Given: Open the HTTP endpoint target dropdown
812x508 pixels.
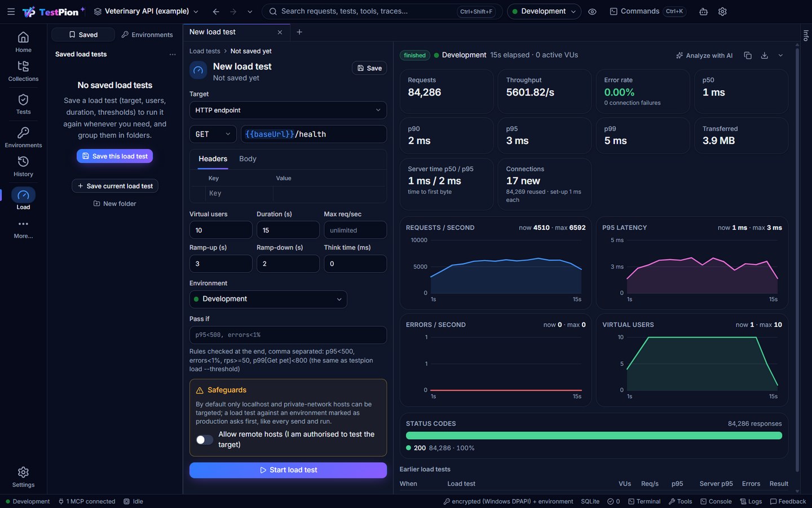Looking at the screenshot, I should tap(288, 110).
